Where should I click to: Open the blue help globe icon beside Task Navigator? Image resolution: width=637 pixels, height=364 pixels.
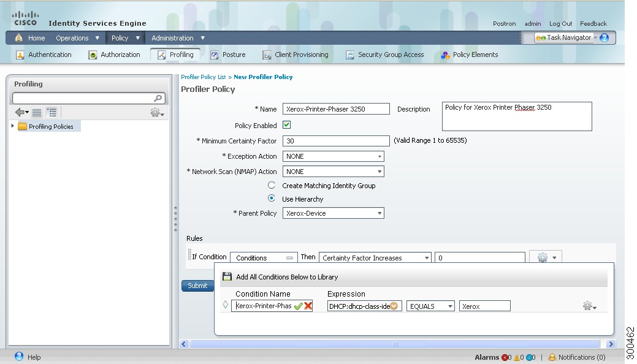604,38
